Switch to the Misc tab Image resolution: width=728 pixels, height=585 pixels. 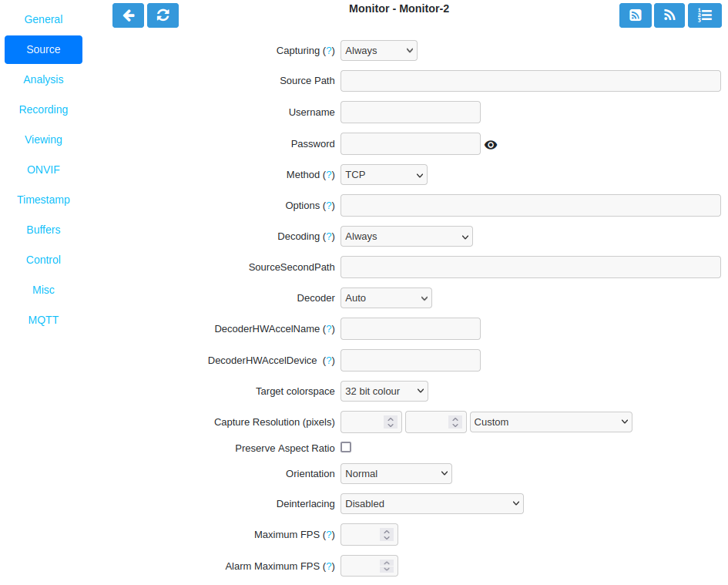click(x=44, y=290)
